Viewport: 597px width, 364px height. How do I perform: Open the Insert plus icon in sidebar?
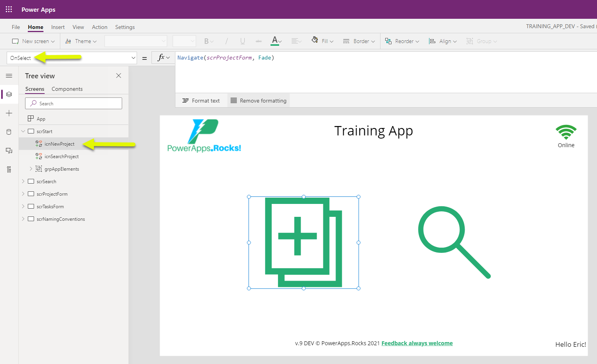[9, 113]
